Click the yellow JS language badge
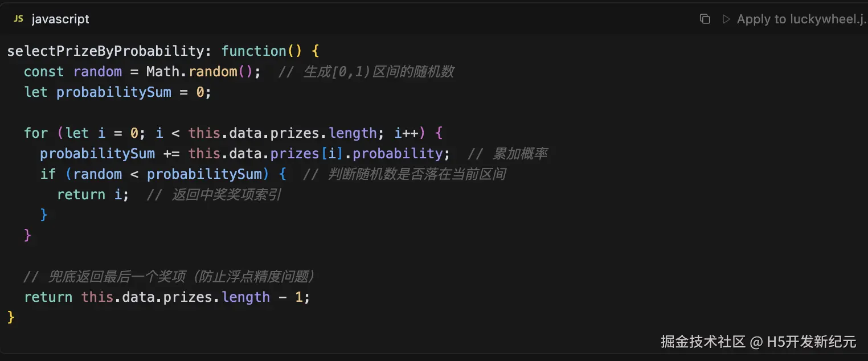Image resolution: width=868 pixels, height=361 pixels. click(x=18, y=19)
